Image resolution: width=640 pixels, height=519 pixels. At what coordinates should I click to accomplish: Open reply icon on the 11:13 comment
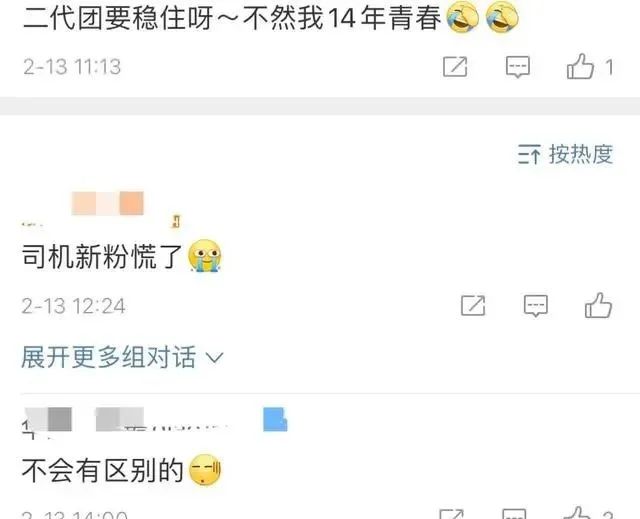[518, 67]
